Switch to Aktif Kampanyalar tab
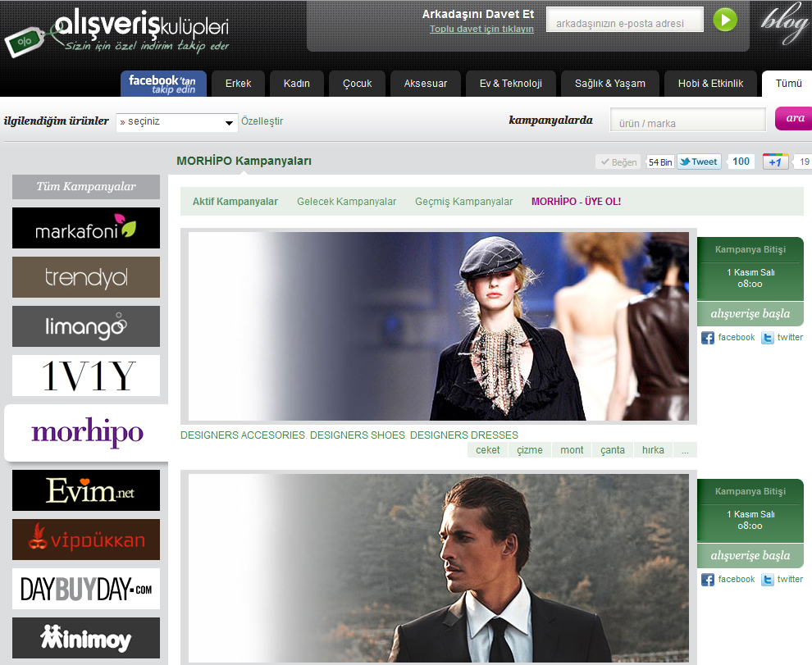The width and height of the screenshot is (812, 665). coord(235,202)
